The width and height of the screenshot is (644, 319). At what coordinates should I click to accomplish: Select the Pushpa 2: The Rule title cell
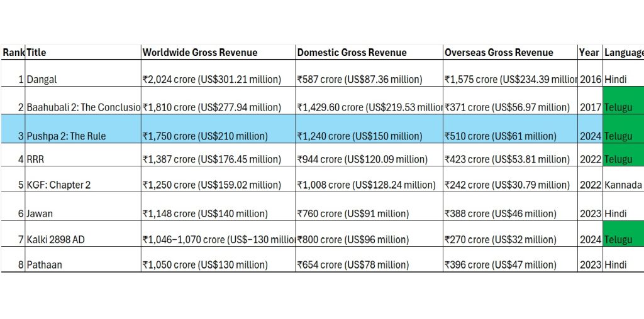pos(83,129)
